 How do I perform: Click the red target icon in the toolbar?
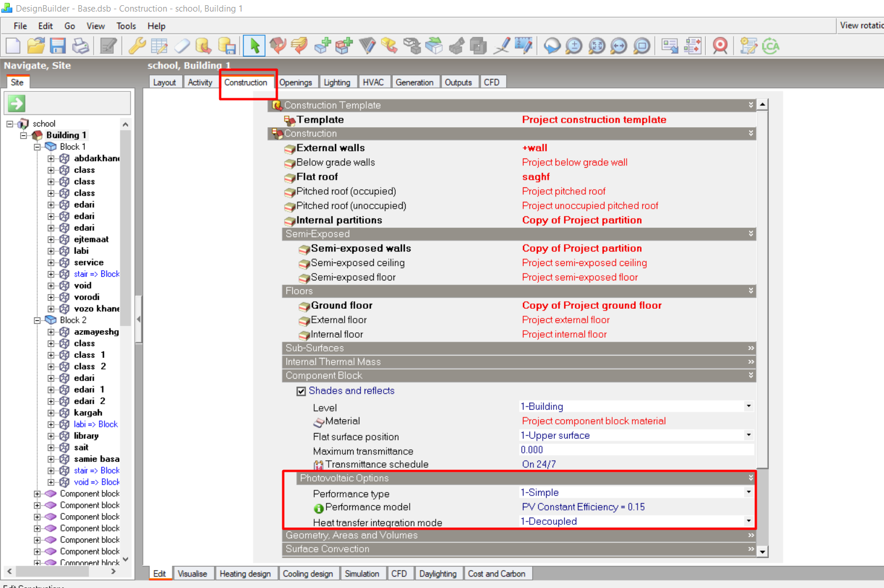click(x=720, y=46)
